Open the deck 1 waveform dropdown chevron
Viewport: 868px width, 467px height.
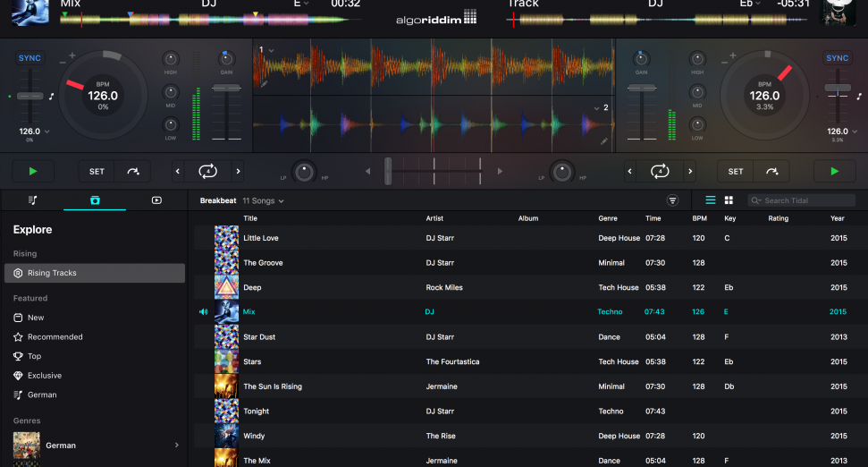tap(271, 50)
